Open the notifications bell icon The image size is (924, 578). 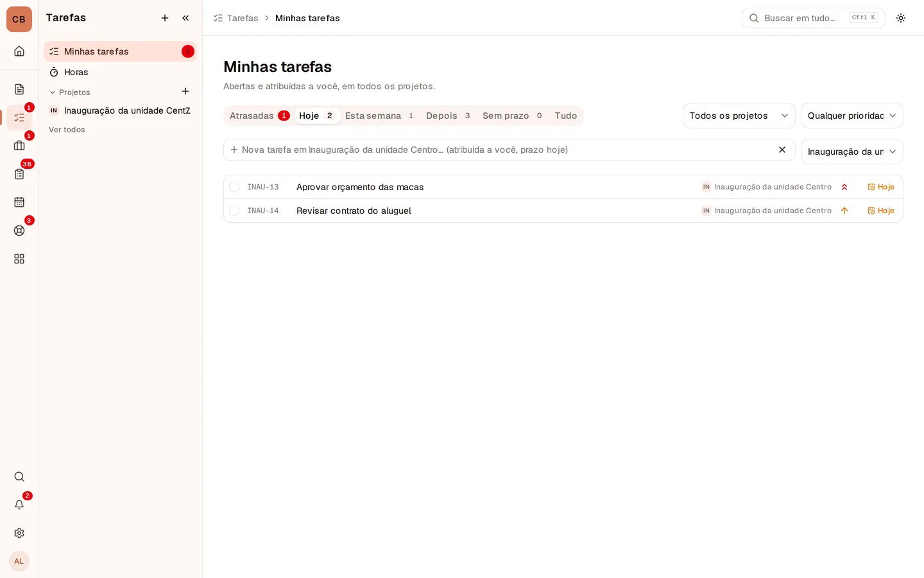click(x=19, y=505)
